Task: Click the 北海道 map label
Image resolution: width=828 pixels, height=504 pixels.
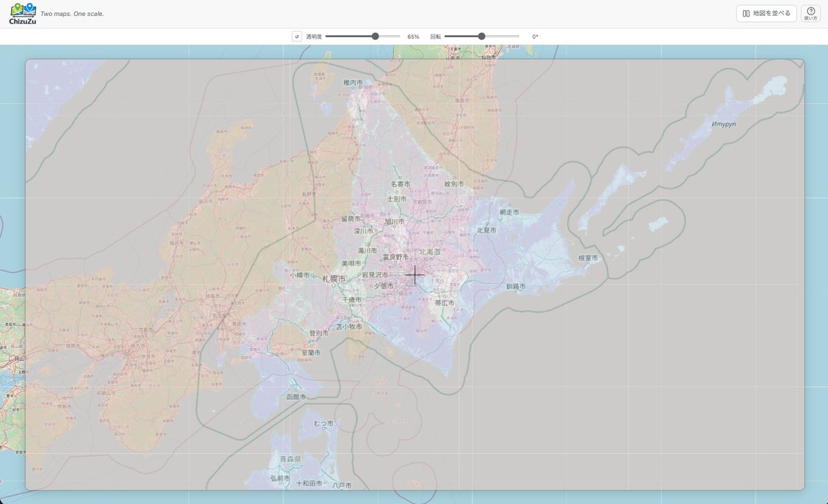Action: 430,252
